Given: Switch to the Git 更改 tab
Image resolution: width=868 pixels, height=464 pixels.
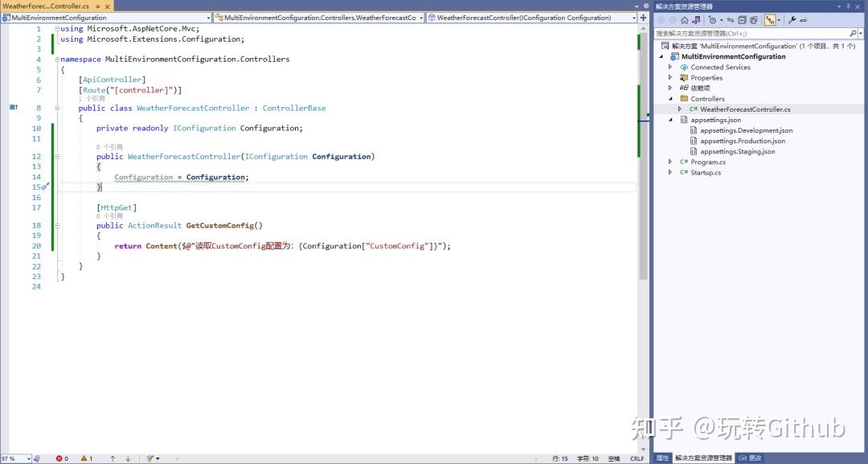Looking at the screenshot, I should [x=750, y=458].
